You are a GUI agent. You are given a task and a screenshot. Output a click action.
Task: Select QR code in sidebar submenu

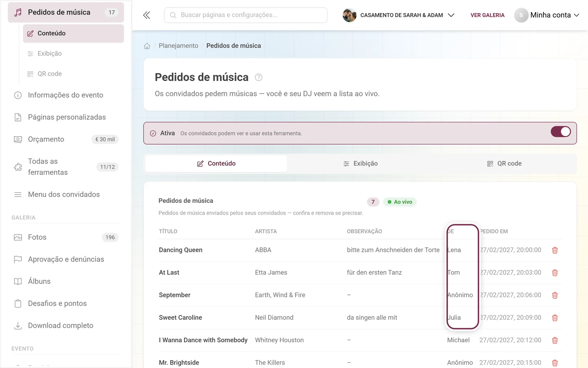tap(73, 74)
